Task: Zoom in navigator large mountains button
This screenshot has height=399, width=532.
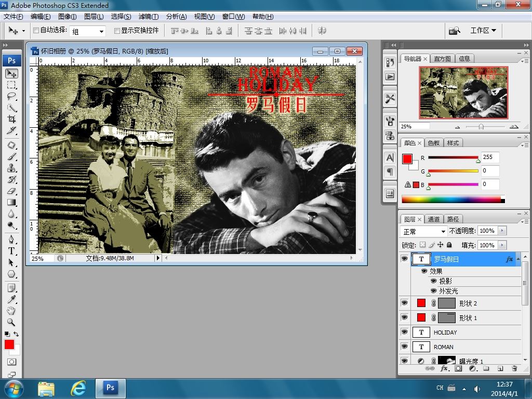Action: pyautogui.click(x=514, y=127)
